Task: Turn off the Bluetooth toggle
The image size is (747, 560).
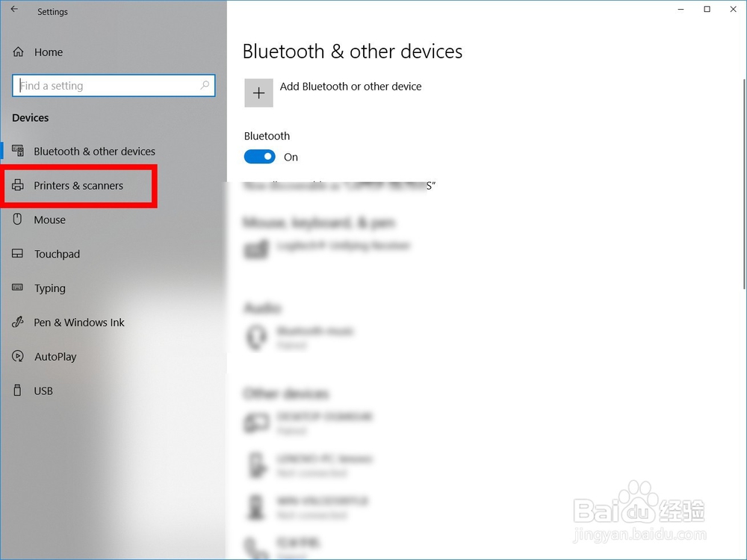Action: tap(260, 157)
